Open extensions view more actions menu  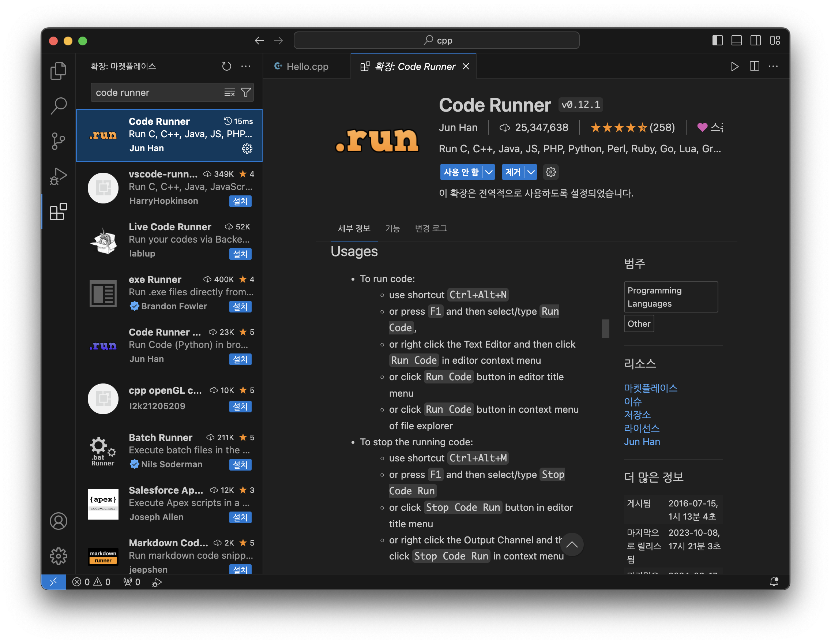(x=246, y=66)
